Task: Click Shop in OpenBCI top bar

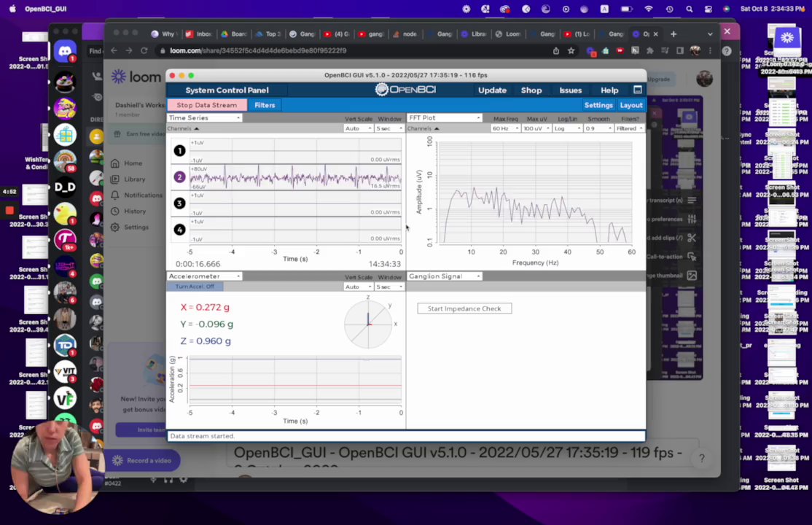Action: 531,90
